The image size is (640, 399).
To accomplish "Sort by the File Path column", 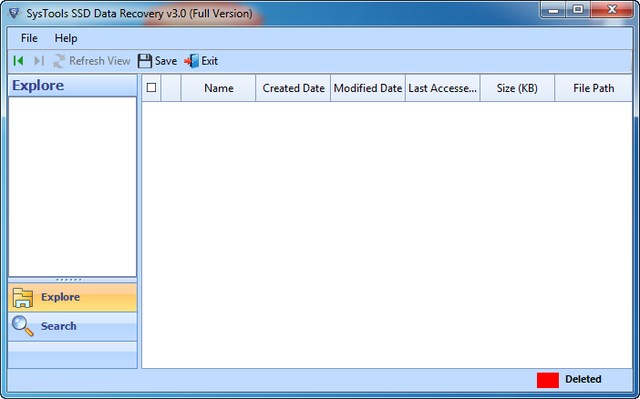I will (x=593, y=88).
